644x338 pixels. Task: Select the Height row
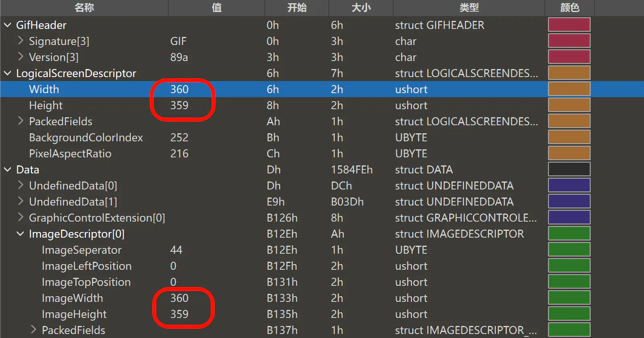46,106
